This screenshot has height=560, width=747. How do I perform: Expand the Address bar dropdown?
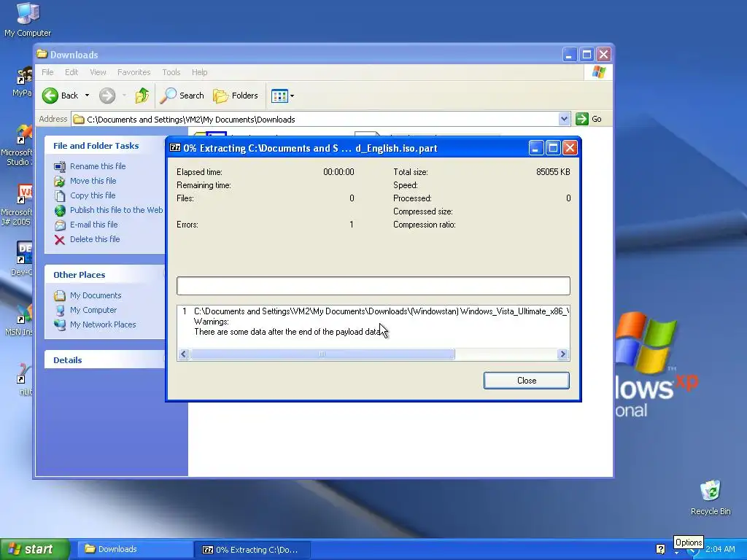pos(564,119)
